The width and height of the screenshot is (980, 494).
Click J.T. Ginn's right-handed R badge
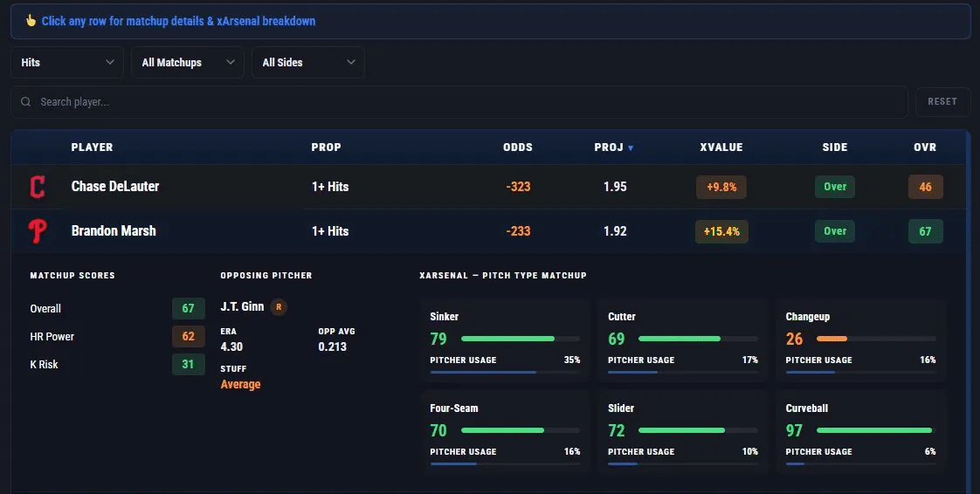[279, 306]
